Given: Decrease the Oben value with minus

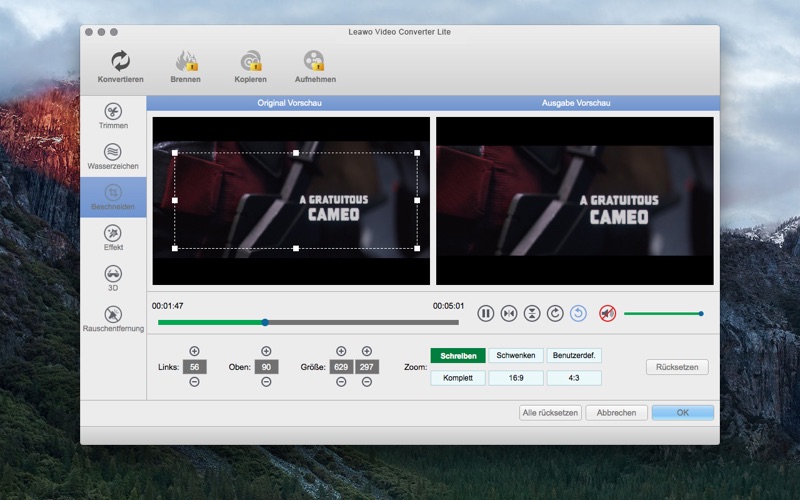Looking at the screenshot, I should coord(266,382).
